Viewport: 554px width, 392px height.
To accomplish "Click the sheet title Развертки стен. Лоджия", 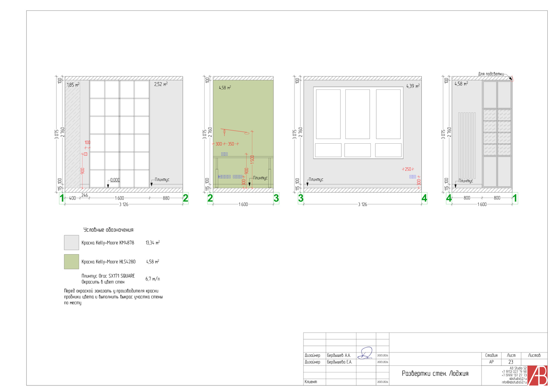I will coord(435,374).
